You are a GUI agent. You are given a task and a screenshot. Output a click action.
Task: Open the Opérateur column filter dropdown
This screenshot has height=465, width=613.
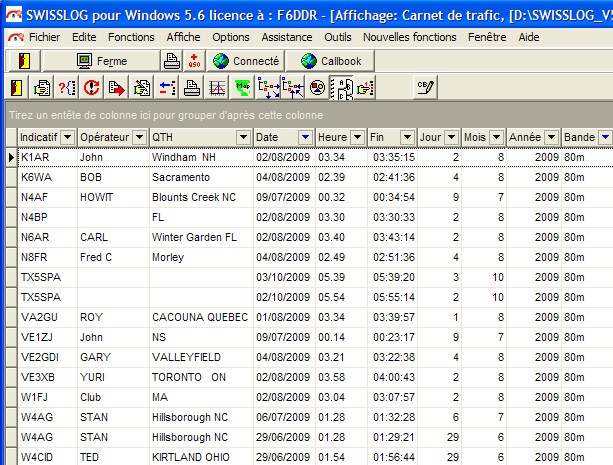(139, 137)
